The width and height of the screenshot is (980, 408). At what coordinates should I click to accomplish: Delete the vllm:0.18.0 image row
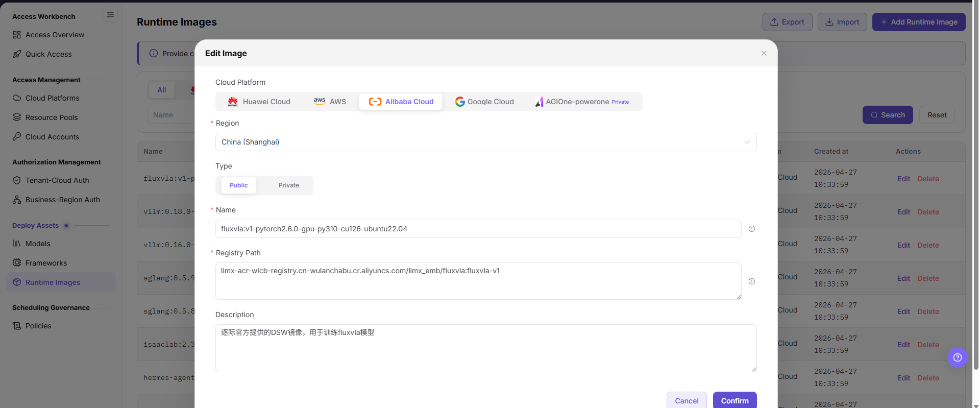click(x=928, y=212)
